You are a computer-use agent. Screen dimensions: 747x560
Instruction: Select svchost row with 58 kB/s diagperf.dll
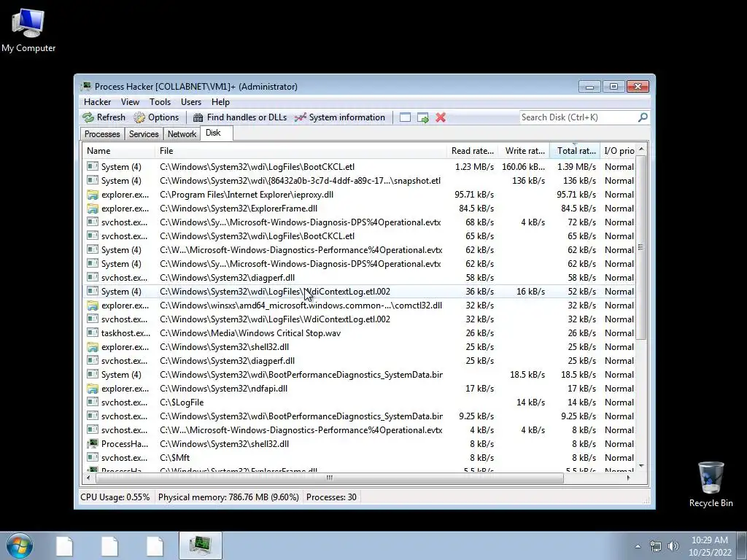359,278
